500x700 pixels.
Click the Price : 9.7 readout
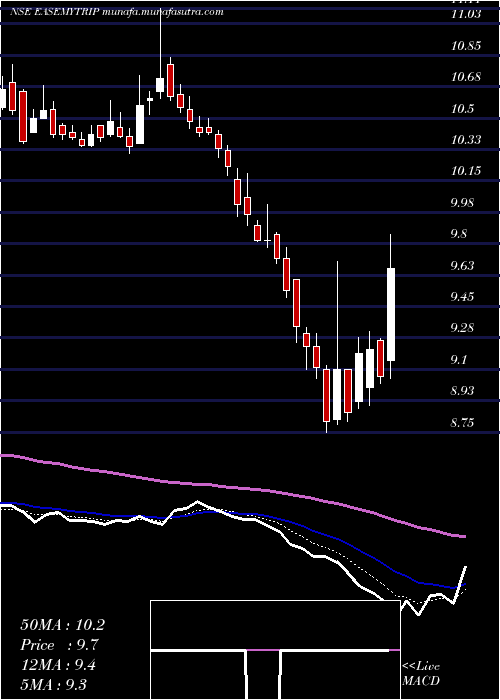point(59,645)
